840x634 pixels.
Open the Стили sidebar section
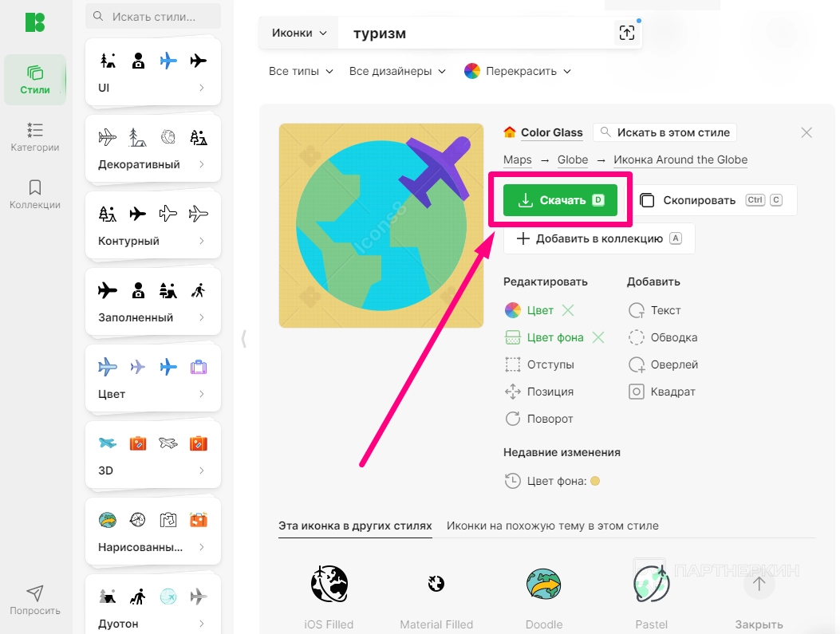[35, 79]
